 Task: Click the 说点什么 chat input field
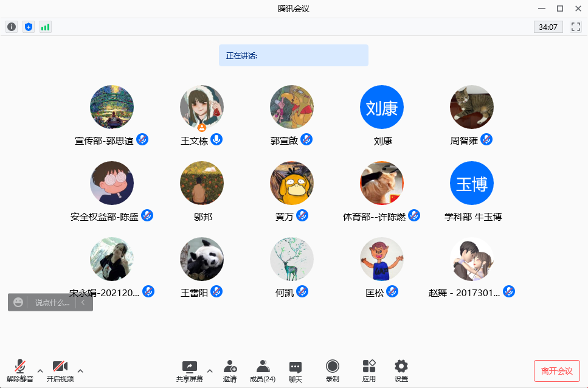52,302
